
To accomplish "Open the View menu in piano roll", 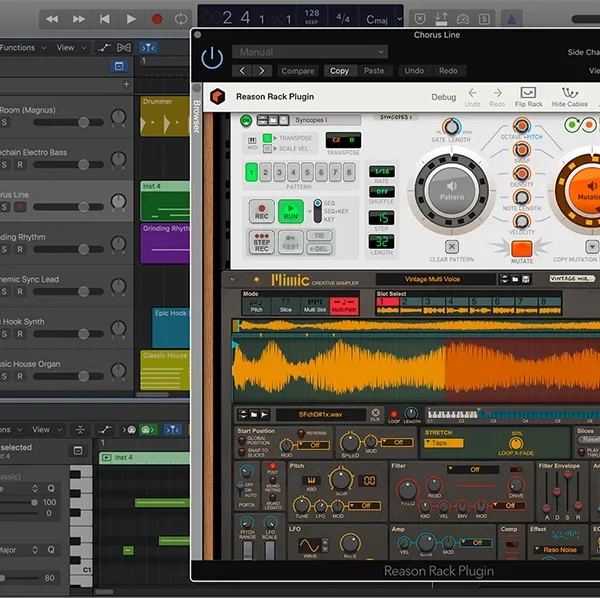I will pyautogui.click(x=47, y=430).
